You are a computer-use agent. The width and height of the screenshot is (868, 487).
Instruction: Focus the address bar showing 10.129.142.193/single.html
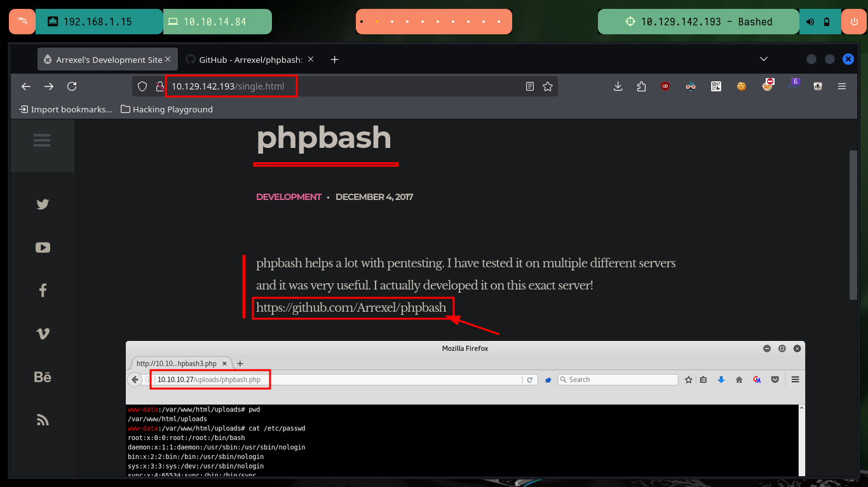pos(345,86)
